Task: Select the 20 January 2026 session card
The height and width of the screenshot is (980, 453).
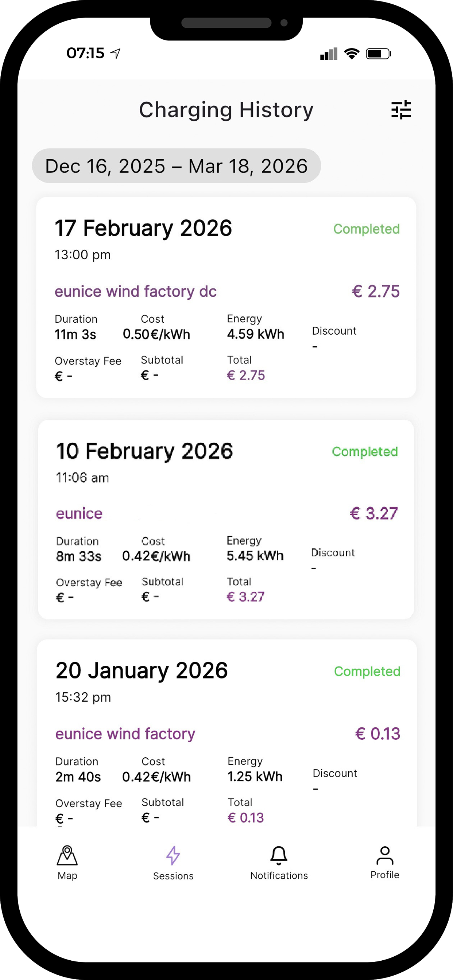Action: [227, 733]
